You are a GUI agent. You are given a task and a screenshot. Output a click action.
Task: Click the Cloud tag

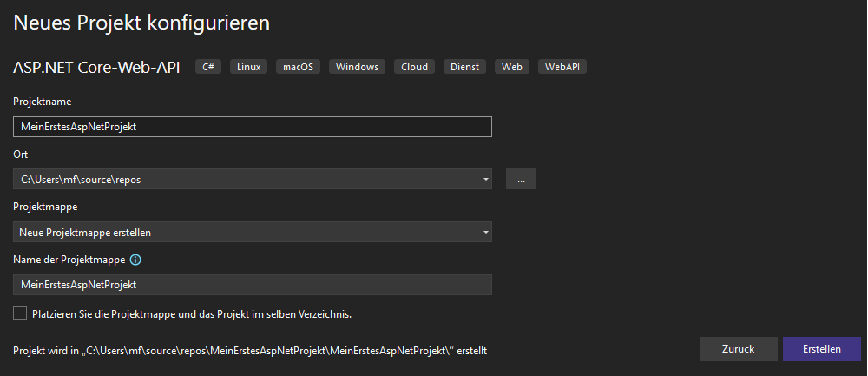pyautogui.click(x=415, y=67)
